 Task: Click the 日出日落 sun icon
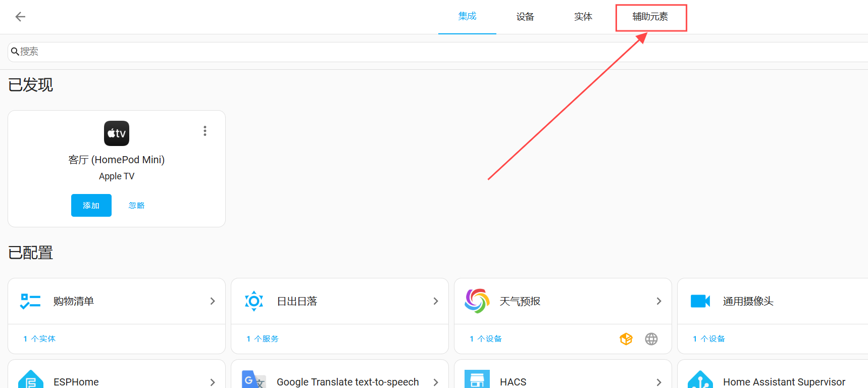(253, 301)
